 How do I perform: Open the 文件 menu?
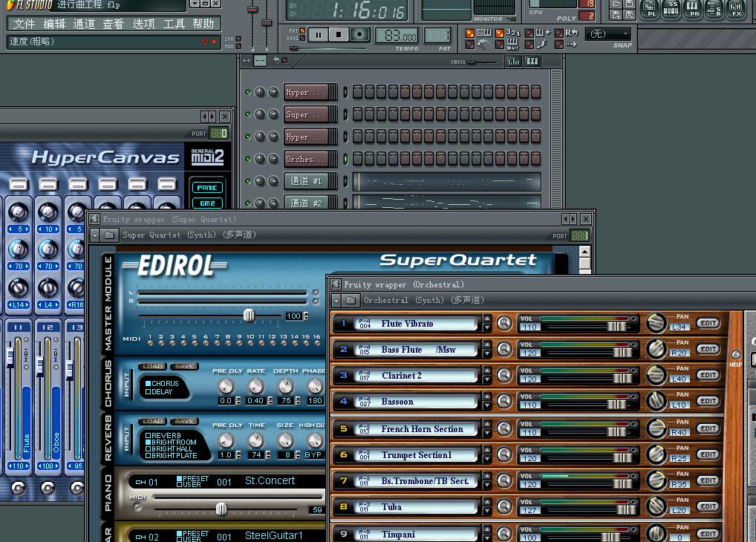[x=24, y=24]
